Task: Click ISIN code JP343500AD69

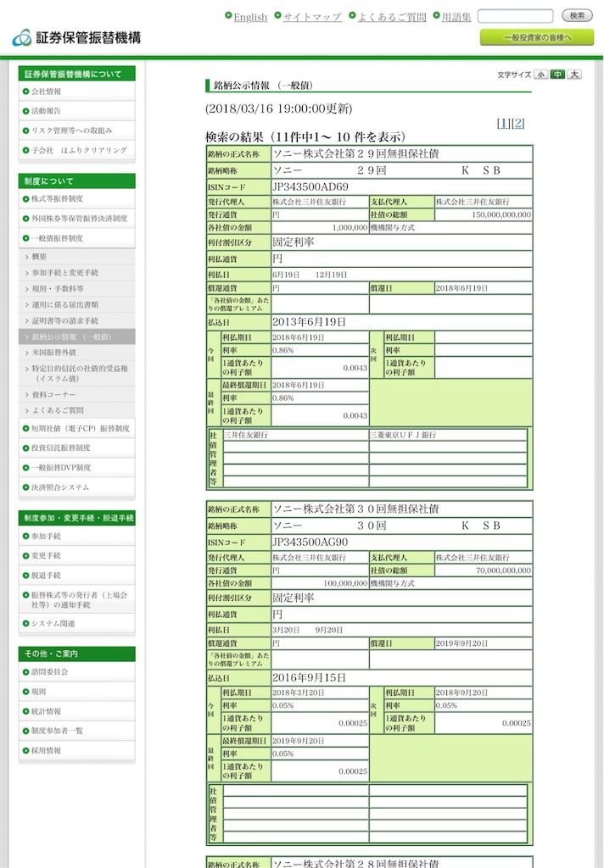Action: coord(310,187)
